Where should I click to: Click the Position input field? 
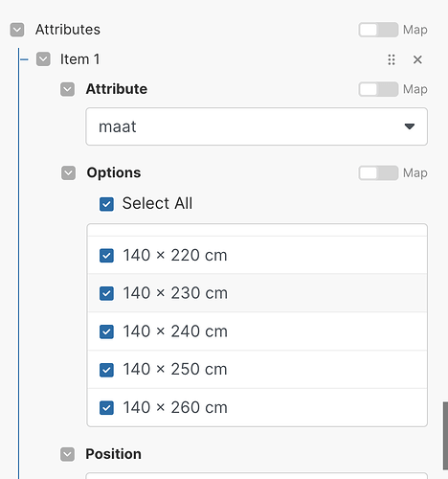257,476
